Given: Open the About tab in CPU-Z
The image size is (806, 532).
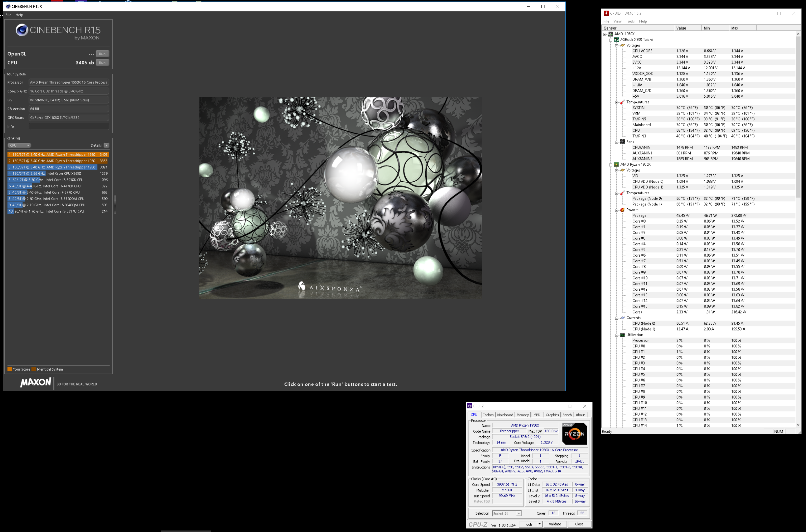Looking at the screenshot, I should click(x=580, y=415).
